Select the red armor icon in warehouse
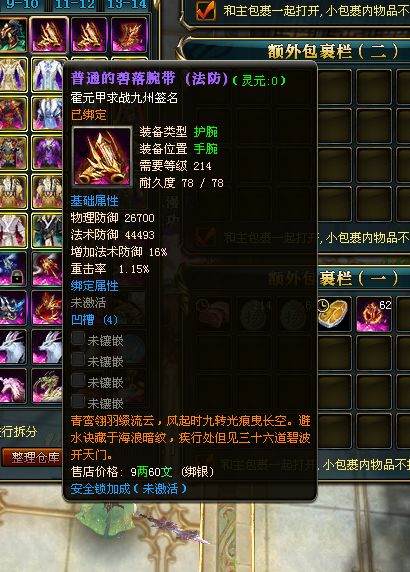The width and height of the screenshot is (410, 572). click(x=13, y=113)
